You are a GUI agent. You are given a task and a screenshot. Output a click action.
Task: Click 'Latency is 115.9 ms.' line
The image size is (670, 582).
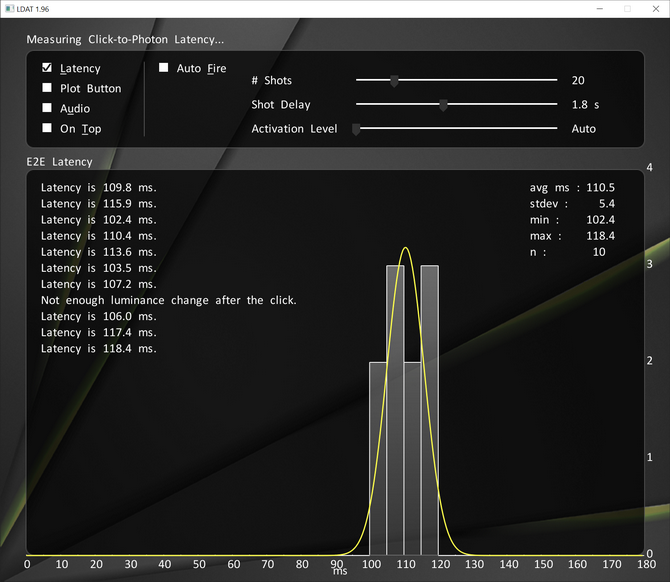click(99, 204)
